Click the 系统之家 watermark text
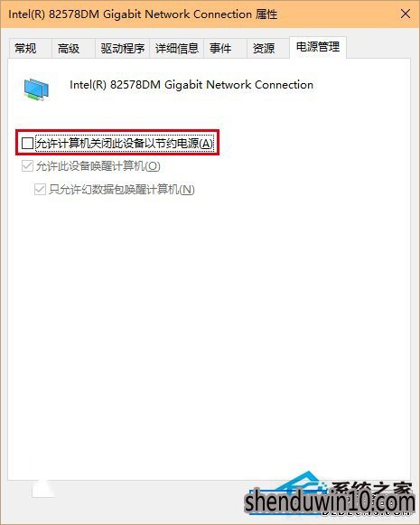Image resolution: width=420 pixels, height=525 pixels. tap(371, 489)
